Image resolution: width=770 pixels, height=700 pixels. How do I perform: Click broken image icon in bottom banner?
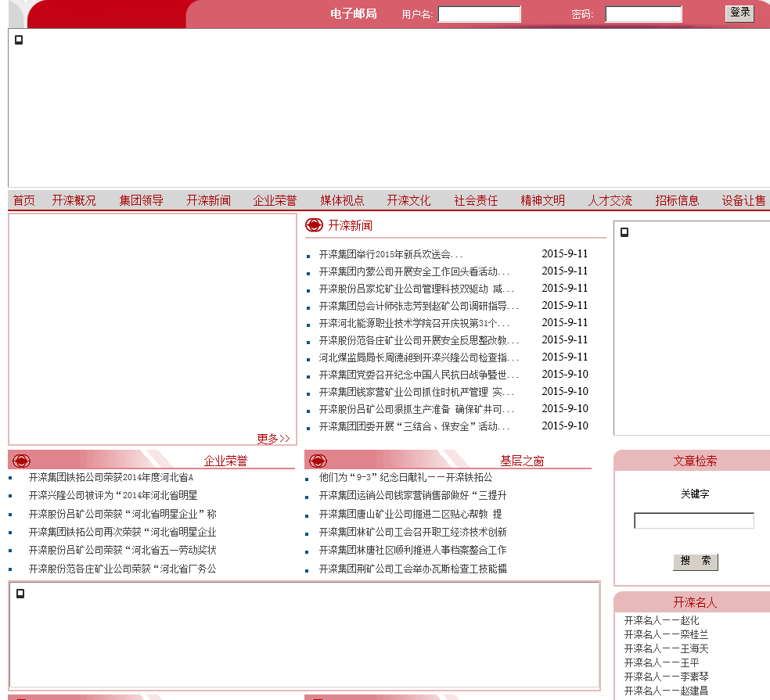pyautogui.click(x=20, y=594)
